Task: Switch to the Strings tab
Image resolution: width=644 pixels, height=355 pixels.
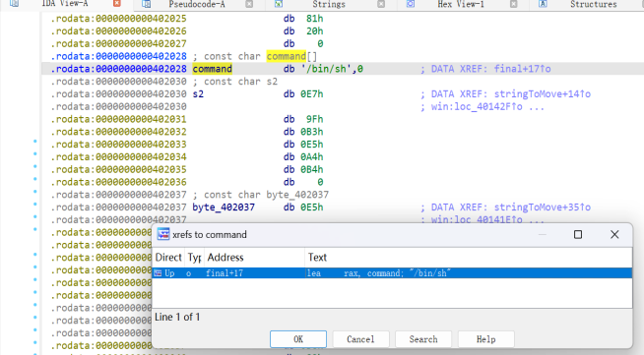Action: (329, 4)
